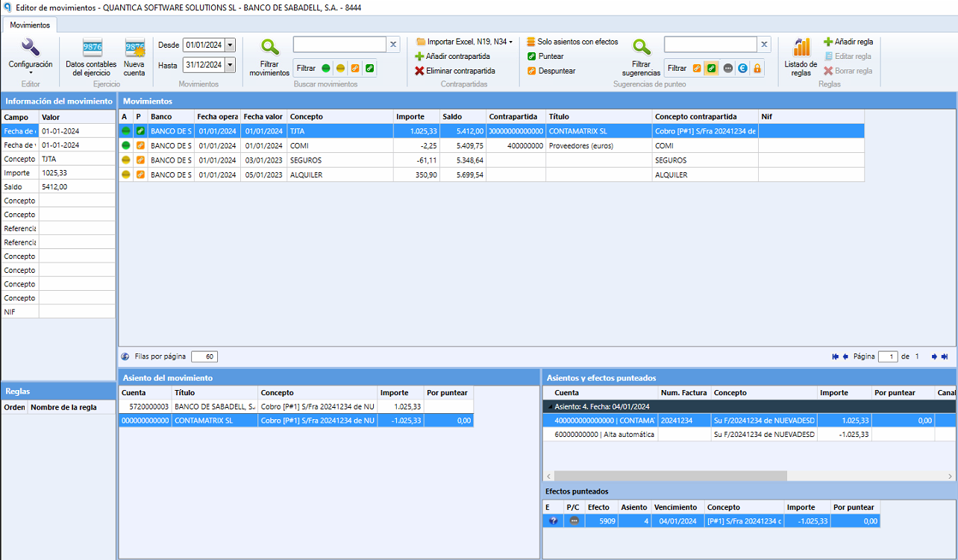Click Solo asientos con efectos
This screenshot has height=560, width=958.
tap(572, 42)
